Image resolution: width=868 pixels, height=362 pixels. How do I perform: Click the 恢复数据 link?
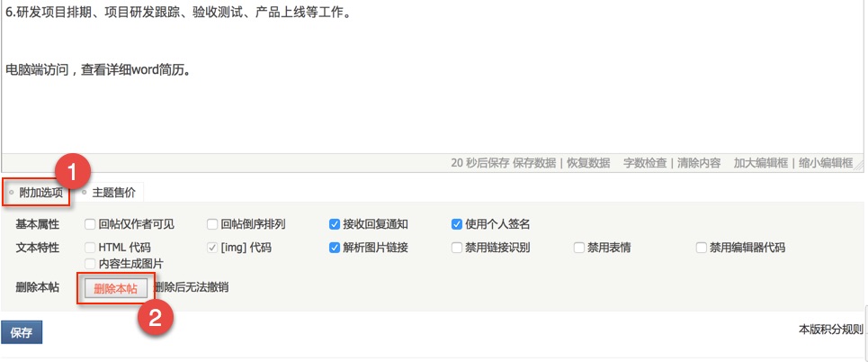click(588, 163)
